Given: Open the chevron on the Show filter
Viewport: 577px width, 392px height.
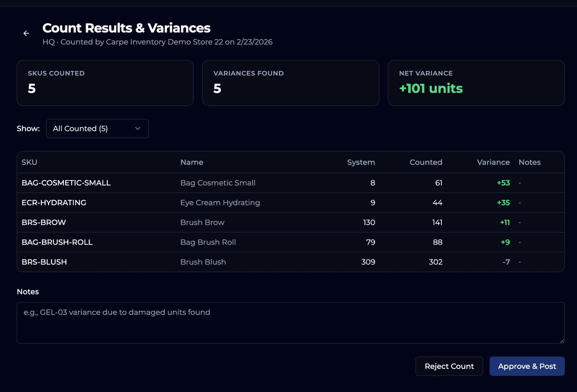Looking at the screenshot, I should pos(138,128).
